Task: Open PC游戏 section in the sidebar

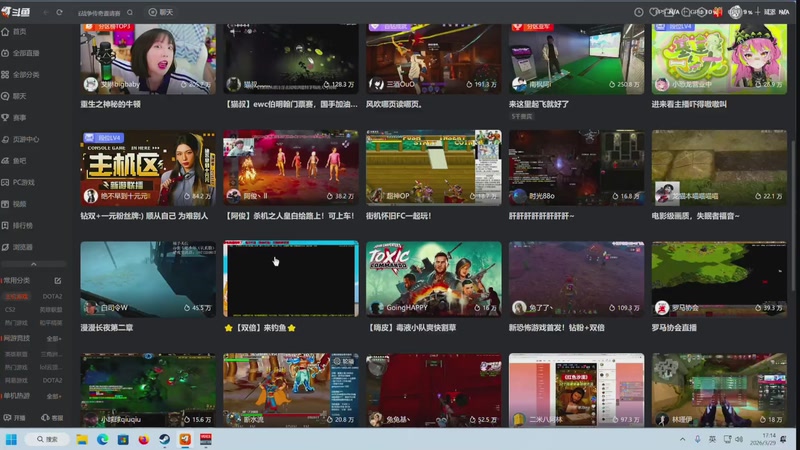Action: click(18, 182)
